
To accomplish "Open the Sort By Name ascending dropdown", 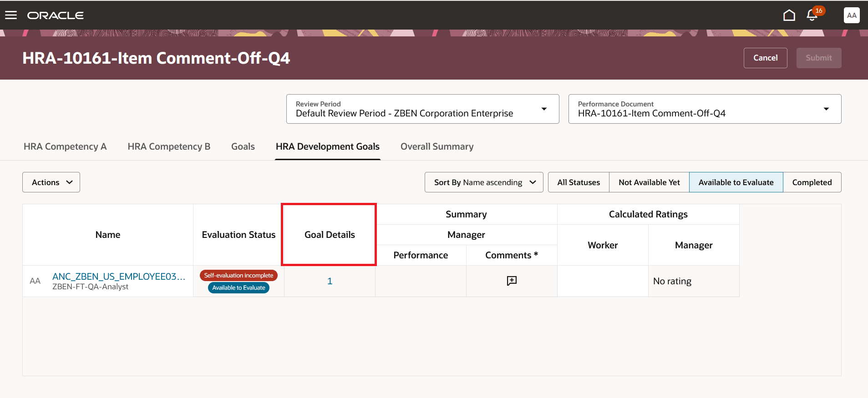I will click(484, 182).
